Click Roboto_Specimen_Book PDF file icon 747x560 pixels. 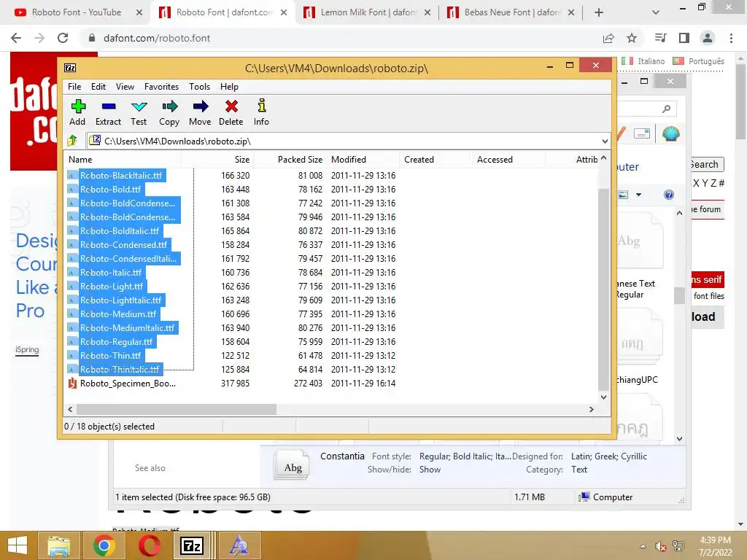point(72,383)
